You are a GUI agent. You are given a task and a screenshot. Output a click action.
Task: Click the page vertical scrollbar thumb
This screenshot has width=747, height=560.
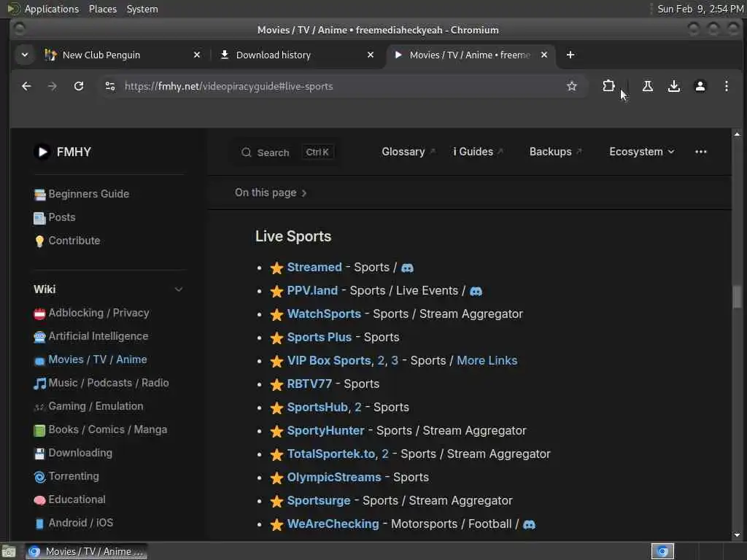coord(737,297)
